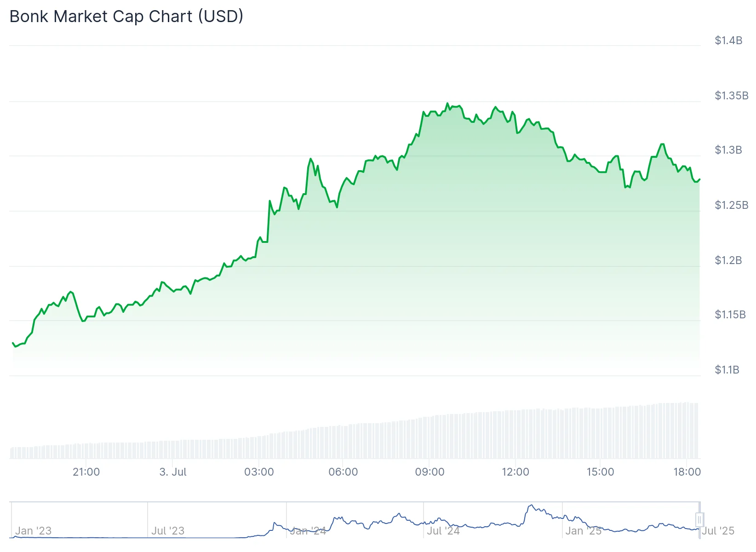Click the market cap peak near 09:30
756x552 pixels.
447,103
